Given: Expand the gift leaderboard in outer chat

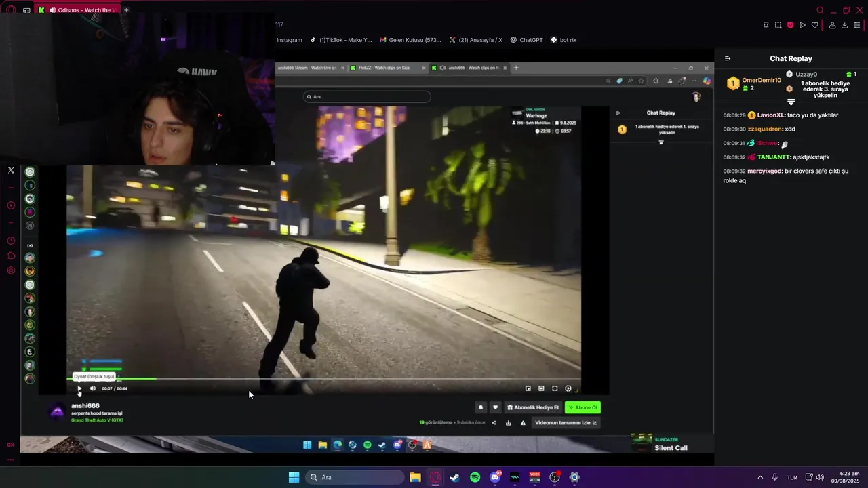Looking at the screenshot, I should (791, 102).
